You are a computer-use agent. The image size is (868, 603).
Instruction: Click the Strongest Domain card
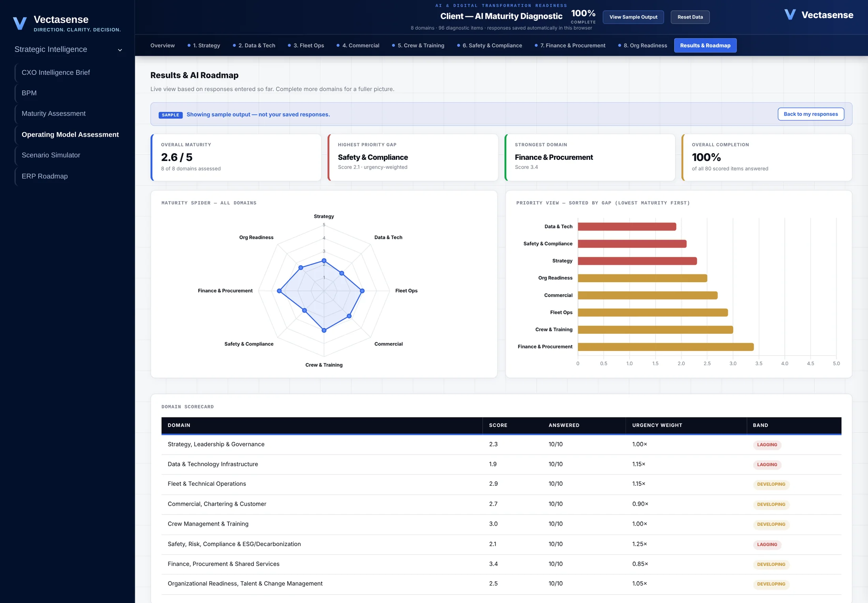[590, 157]
